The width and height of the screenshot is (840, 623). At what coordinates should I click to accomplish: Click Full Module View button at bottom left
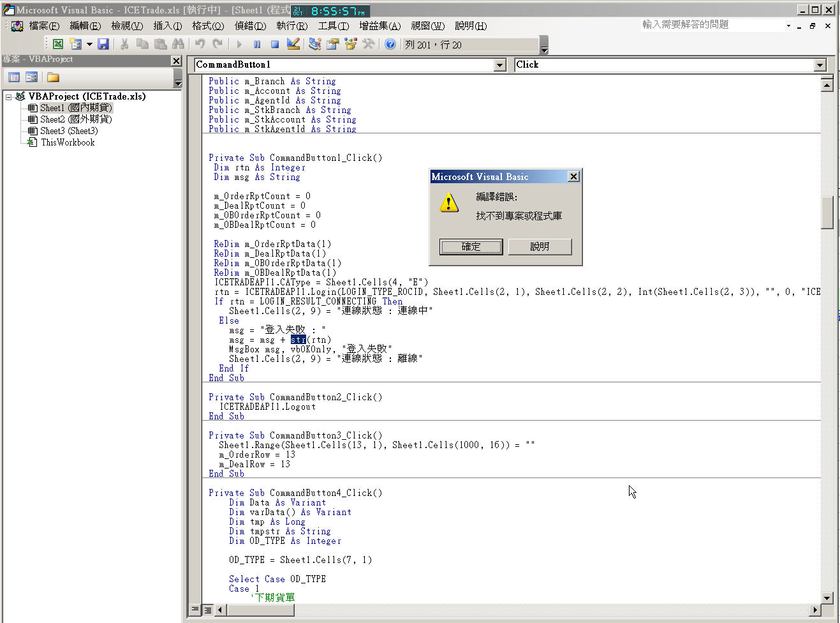coord(207,610)
